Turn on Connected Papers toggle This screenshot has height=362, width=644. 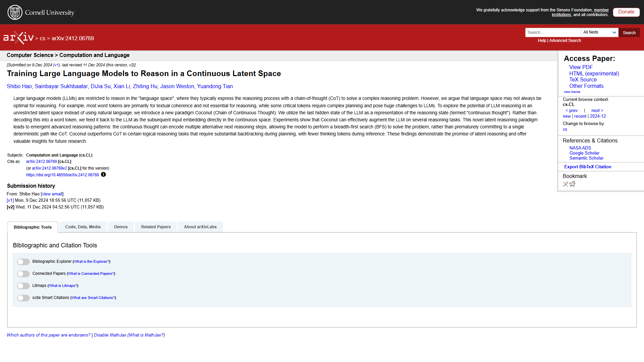(x=23, y=274)
